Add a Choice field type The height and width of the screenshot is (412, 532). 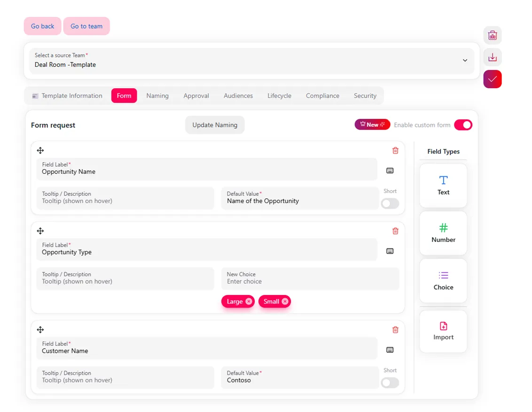pos(443,280)
